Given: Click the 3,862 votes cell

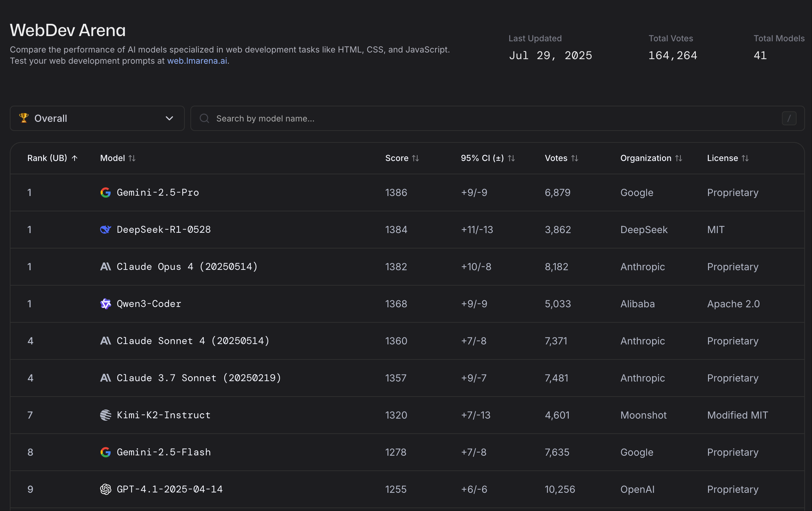Looking at the screenshot, I should (558, 230).
